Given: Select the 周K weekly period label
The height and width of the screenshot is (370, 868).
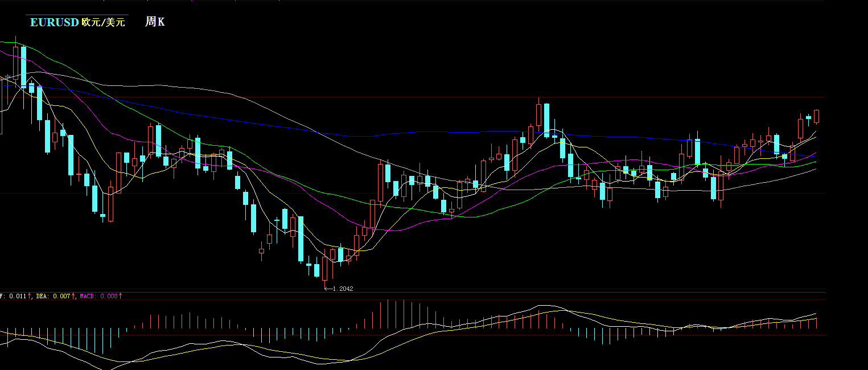Looking at the screenshot, I should tap(155, 22).
